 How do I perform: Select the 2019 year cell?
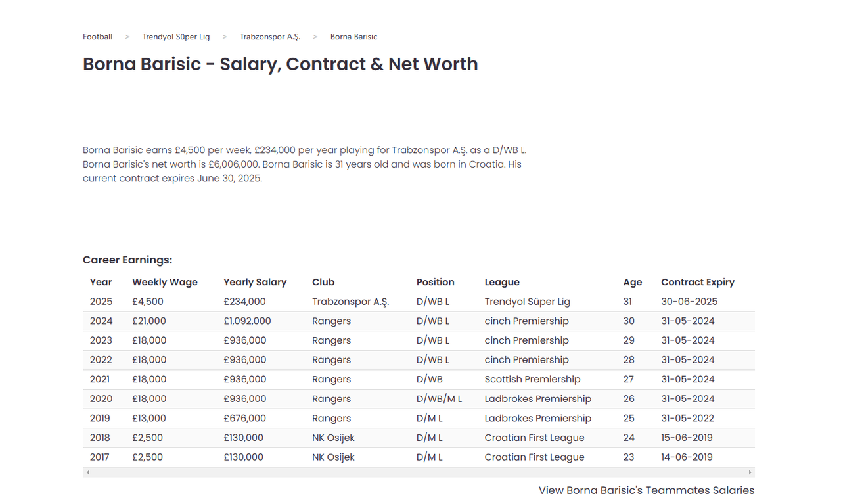pos(101,418)
